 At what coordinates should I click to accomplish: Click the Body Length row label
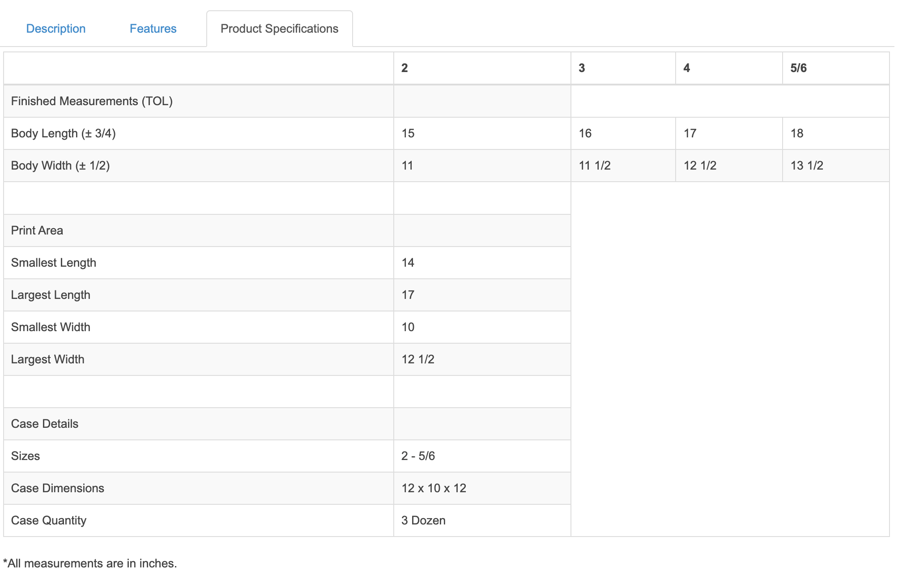click(64, 133)
